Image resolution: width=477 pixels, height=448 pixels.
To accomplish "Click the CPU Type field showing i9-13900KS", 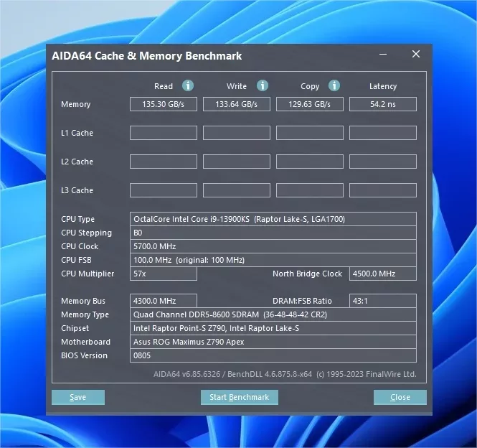I will pos(273,219).
